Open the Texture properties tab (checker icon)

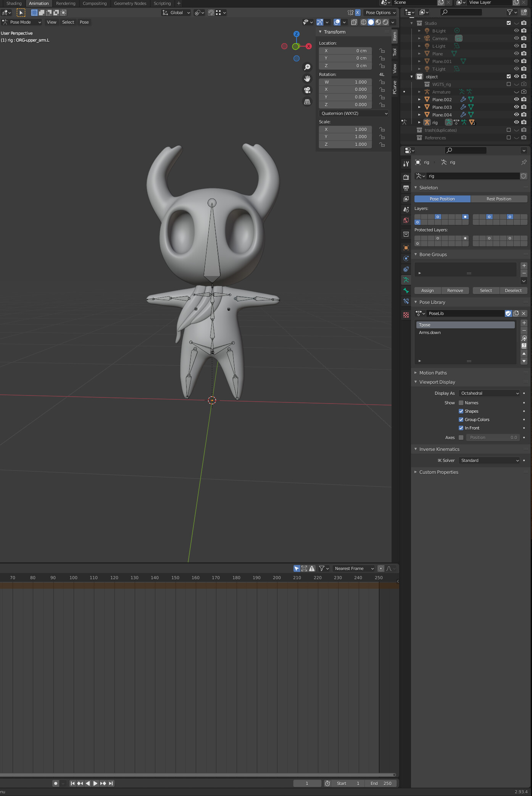(x=406, y=315)
